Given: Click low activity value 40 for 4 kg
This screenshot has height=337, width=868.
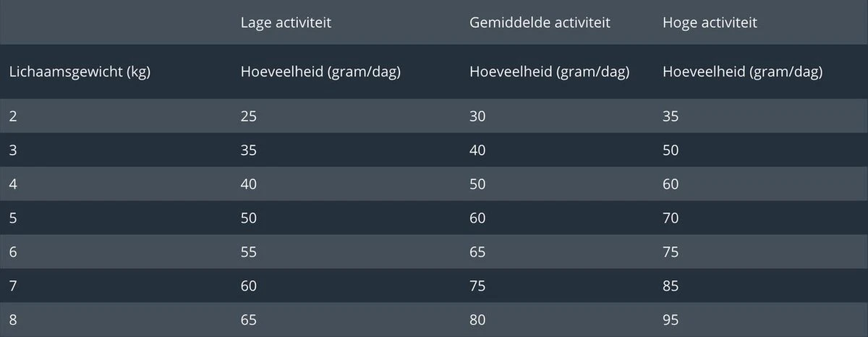Looking at the screenshot, I should 249,184.
